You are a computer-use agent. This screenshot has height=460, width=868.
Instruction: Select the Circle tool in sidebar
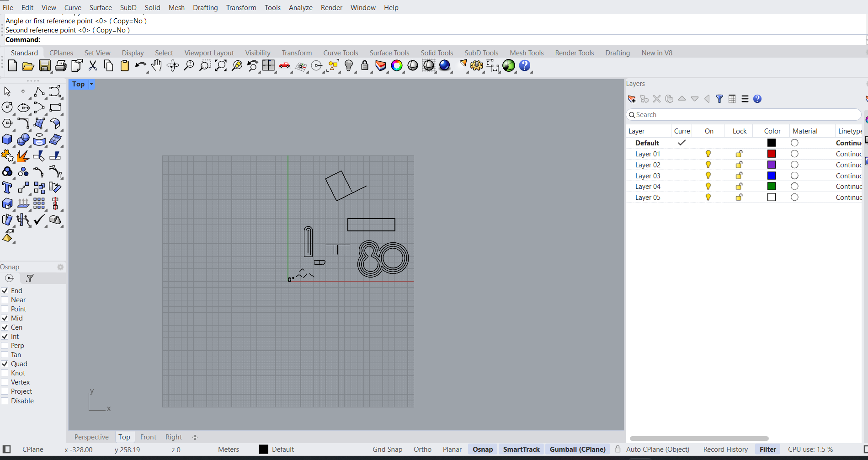pyautogui.click(x=7, y=107)
